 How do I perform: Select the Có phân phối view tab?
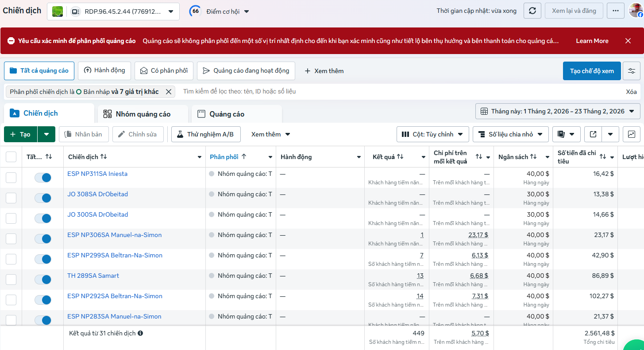[164, 71]
